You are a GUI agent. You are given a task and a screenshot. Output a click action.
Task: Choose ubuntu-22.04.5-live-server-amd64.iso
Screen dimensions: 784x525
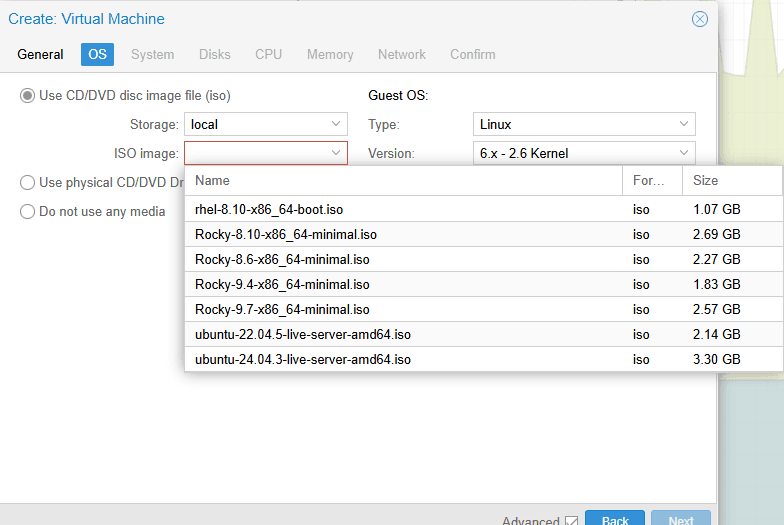coord(483,334)
